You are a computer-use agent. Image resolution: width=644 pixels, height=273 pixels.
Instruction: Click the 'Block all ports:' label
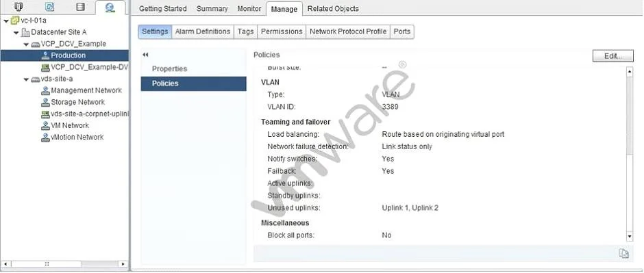pyautogui.click(x=290, y=235)
